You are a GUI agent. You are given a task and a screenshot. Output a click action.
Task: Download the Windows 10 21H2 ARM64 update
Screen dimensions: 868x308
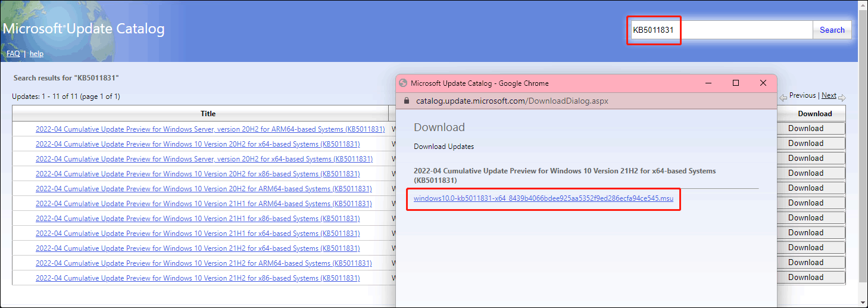tap(811, 262)
